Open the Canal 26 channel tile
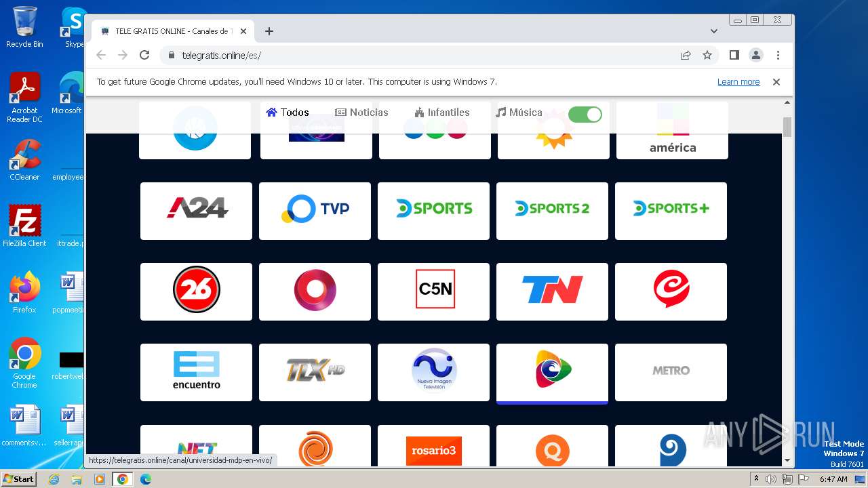868x488 pixels. 196,291
